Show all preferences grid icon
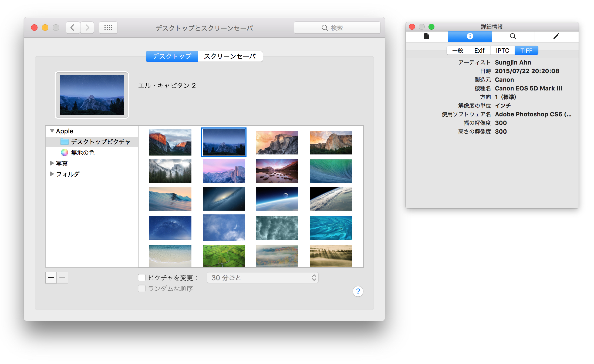This screenshot has width=594, height=364. 108,28
